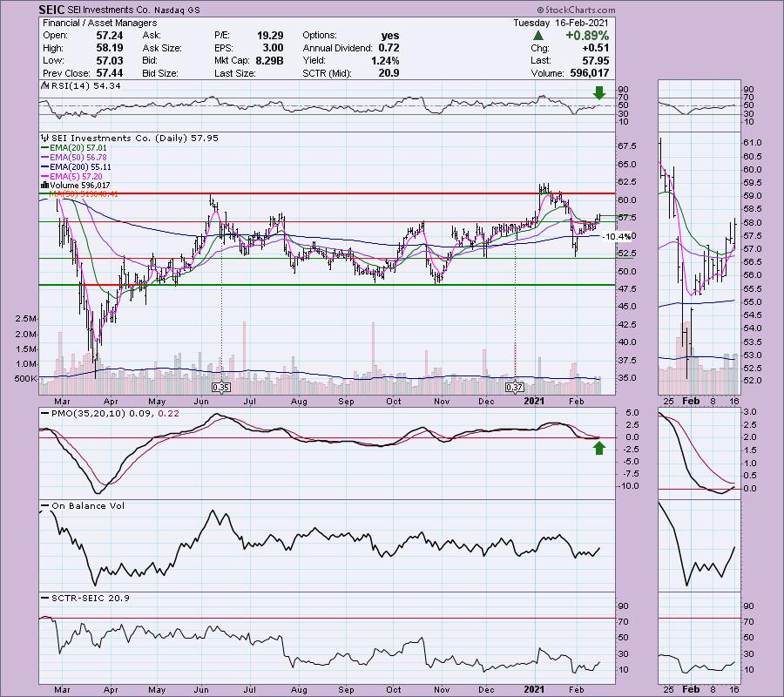
Task: Click the Chg +0.51 value
Action: [596, 48]
